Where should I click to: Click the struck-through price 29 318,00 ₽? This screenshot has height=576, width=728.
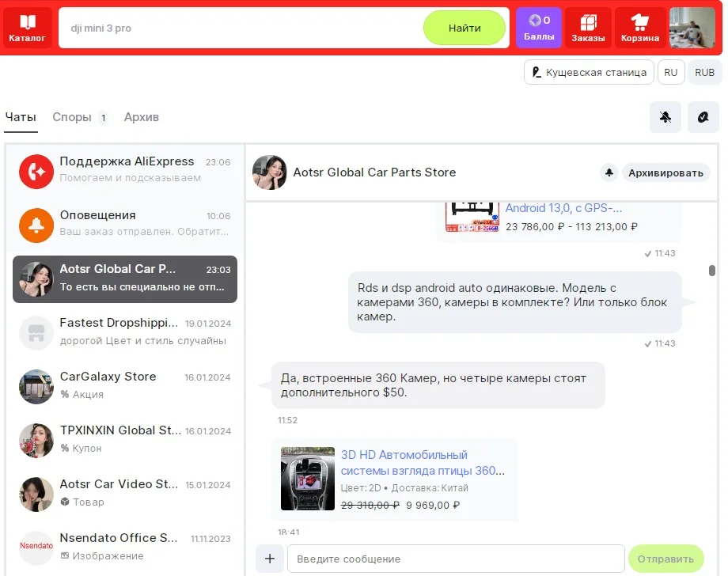click(x=370, y=505)
